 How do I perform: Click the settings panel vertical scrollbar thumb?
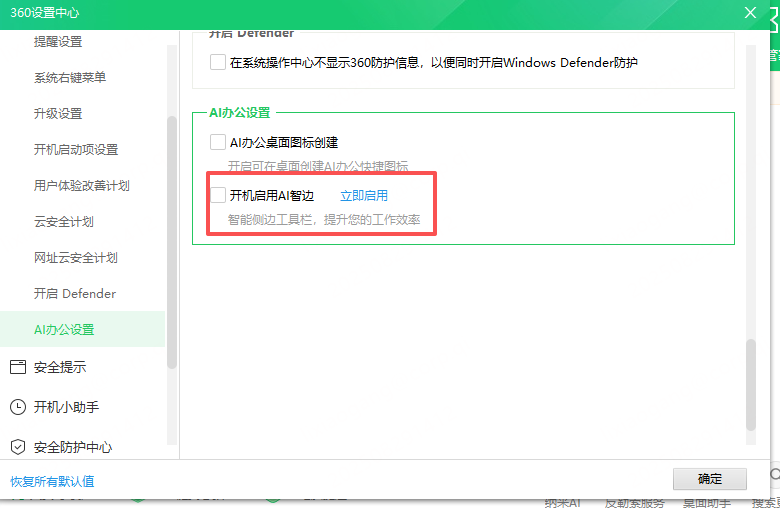pos(751,385)
